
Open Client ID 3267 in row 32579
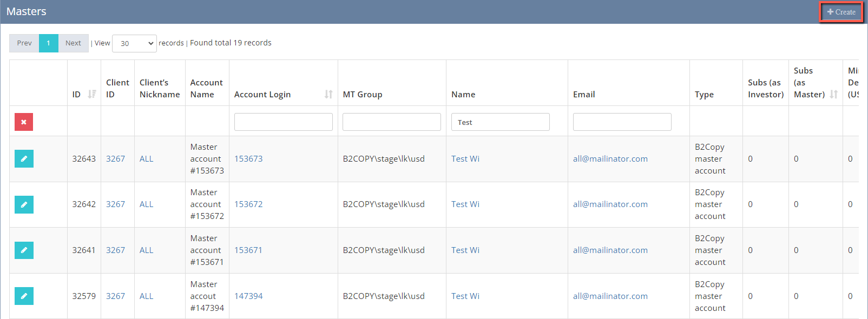coord(115,296)
